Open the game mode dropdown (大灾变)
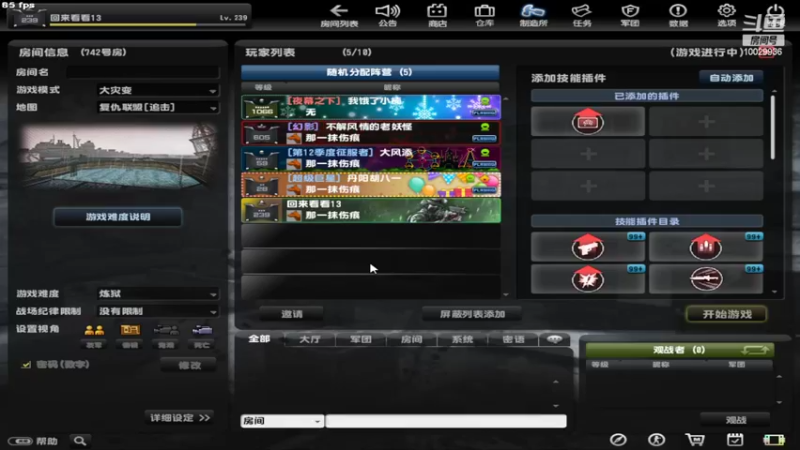 (x=158, y=90)
